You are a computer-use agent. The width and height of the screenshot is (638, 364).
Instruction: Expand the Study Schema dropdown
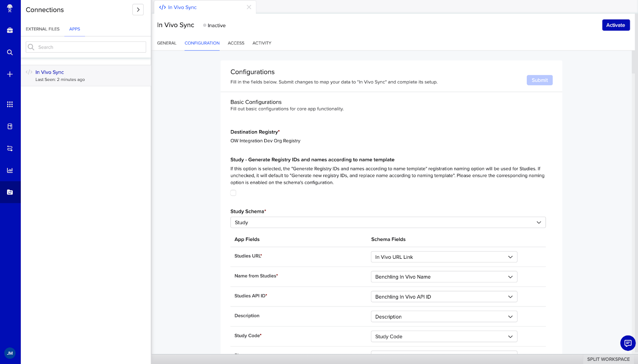pos(388,222)
